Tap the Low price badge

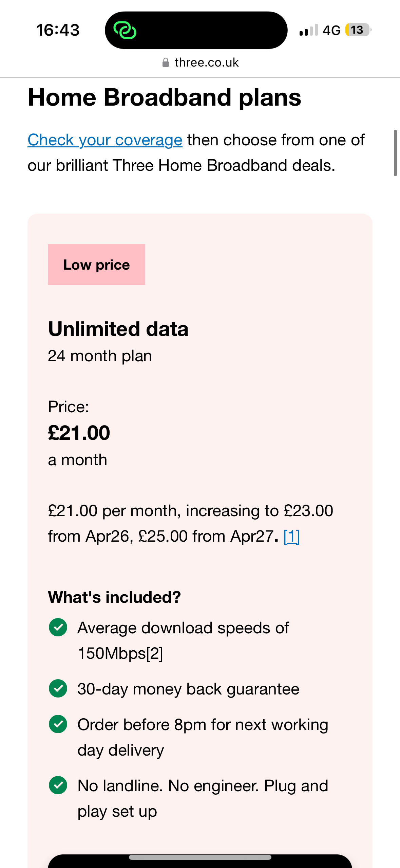point(96,265)
